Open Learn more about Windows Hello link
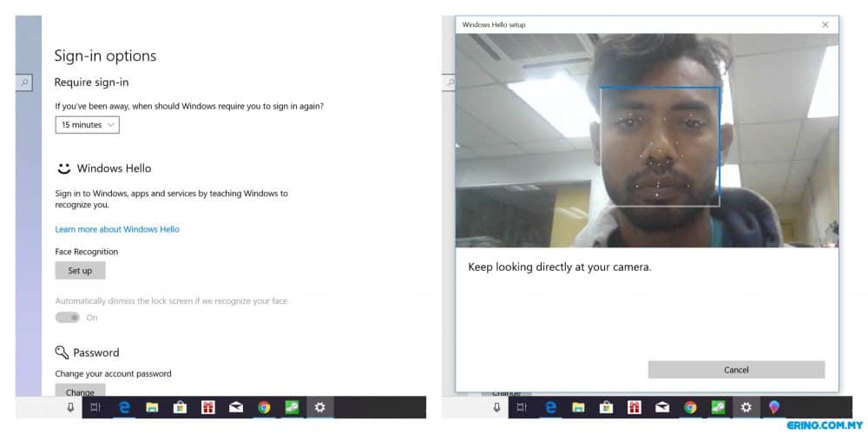Image resolution: width=868 pixels, height=434 pixels. coord(117,229)
